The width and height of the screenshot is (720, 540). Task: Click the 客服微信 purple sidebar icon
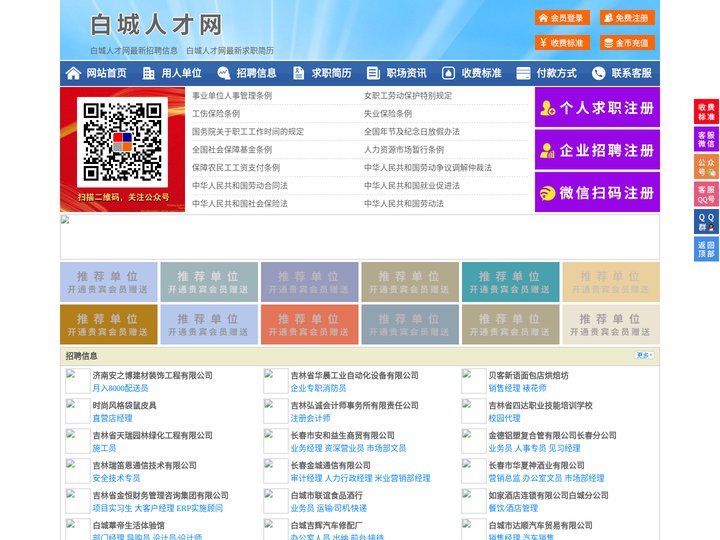pyautogui.click(x=706, y=139)
